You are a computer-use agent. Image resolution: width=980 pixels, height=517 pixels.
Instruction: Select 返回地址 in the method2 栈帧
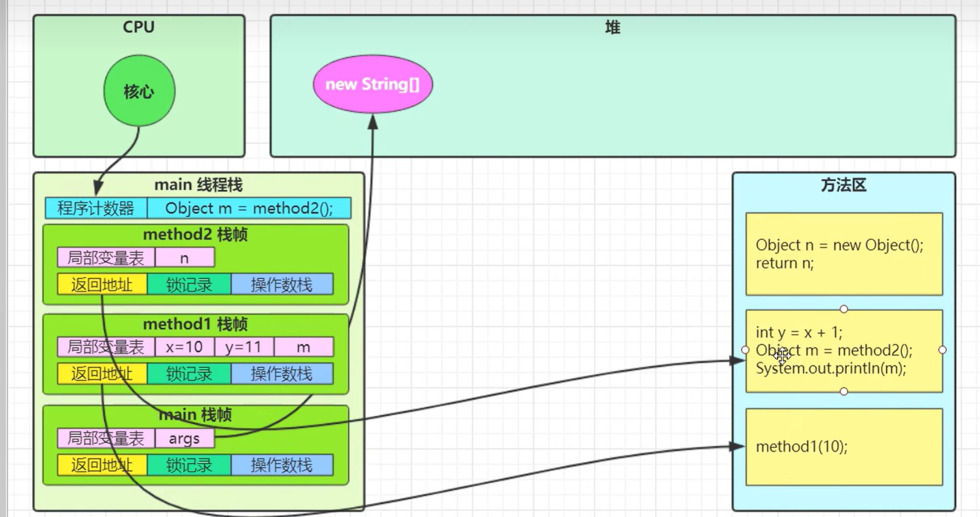(x=102, y=285)
